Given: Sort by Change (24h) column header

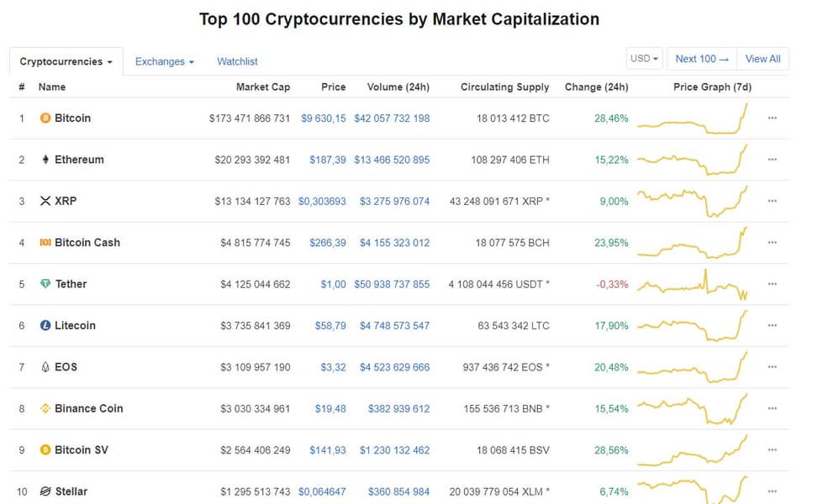Looking at the screenshot, I should coord(596,87).
